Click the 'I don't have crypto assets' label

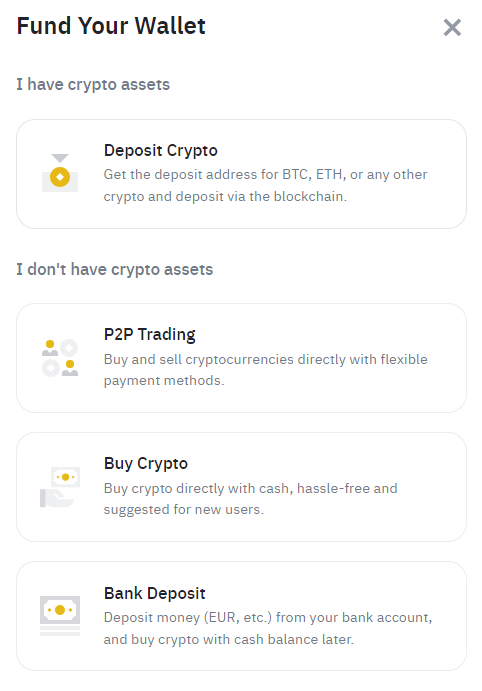tap(115, 269)
